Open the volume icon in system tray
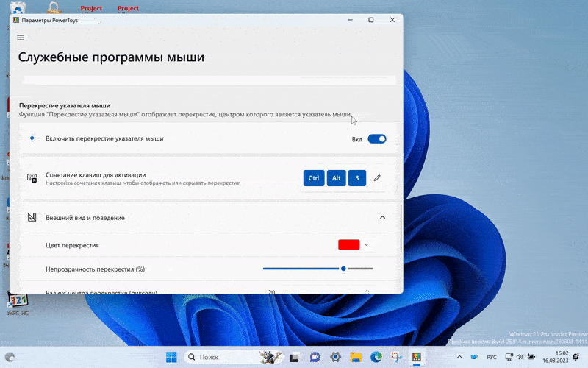 520,357
